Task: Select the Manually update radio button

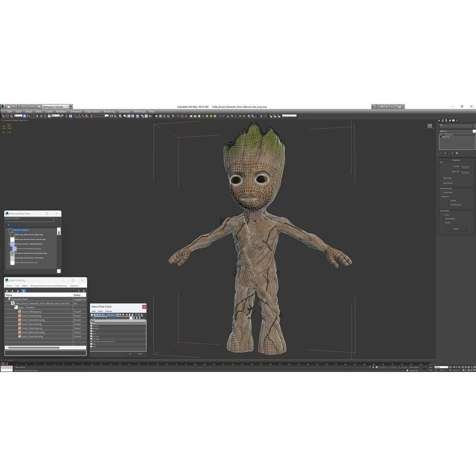Action: click(x=443, y=223)
